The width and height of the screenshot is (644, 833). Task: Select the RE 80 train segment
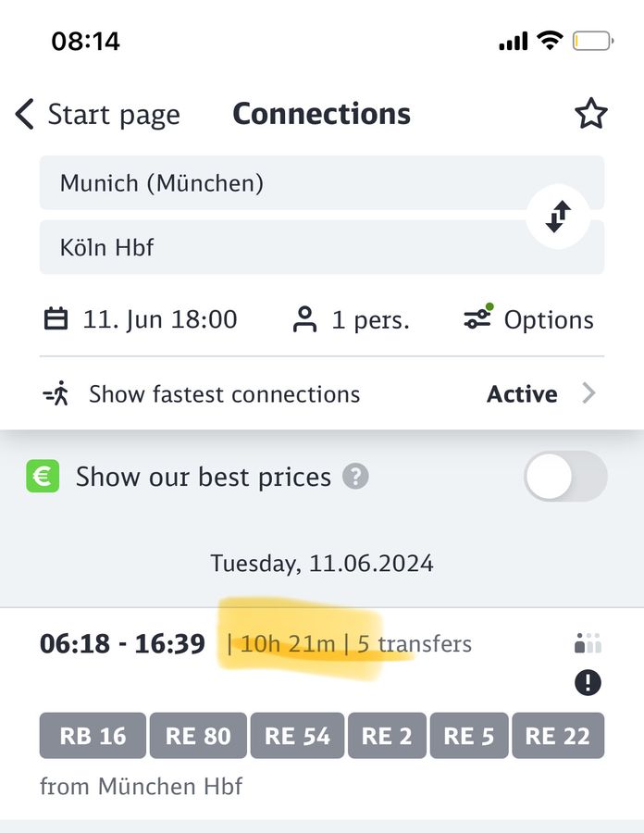coord(198,736)
